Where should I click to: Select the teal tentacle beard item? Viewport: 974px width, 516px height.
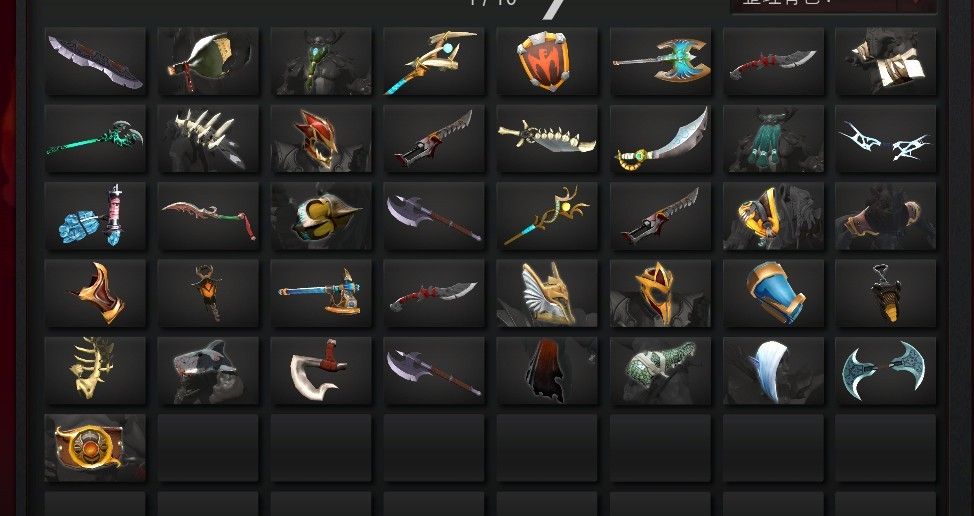[x=773, y=138]
